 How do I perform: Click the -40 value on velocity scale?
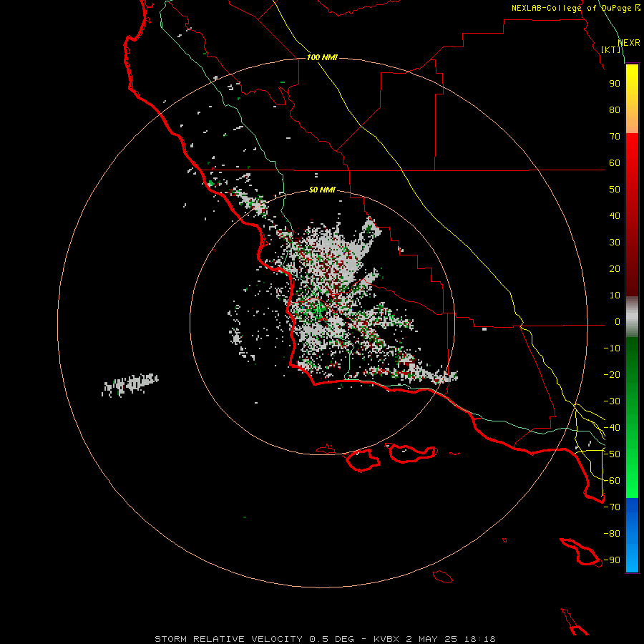click(x=612, y=428)
